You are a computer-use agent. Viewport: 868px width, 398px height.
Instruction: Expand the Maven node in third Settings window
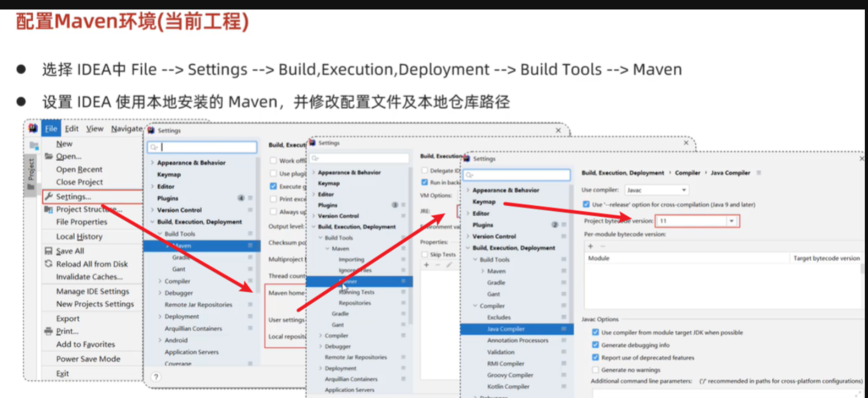tap(483, 271)
